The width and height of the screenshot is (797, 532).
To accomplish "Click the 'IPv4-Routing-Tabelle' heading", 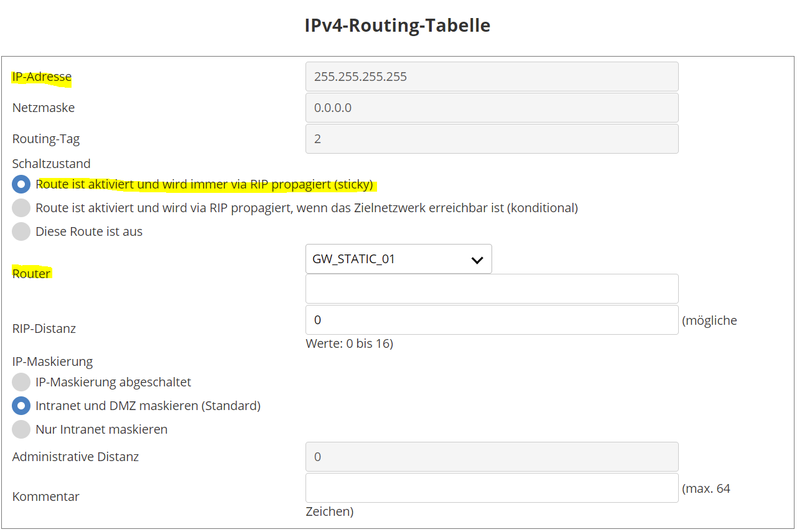I will [x=398, y=26].
